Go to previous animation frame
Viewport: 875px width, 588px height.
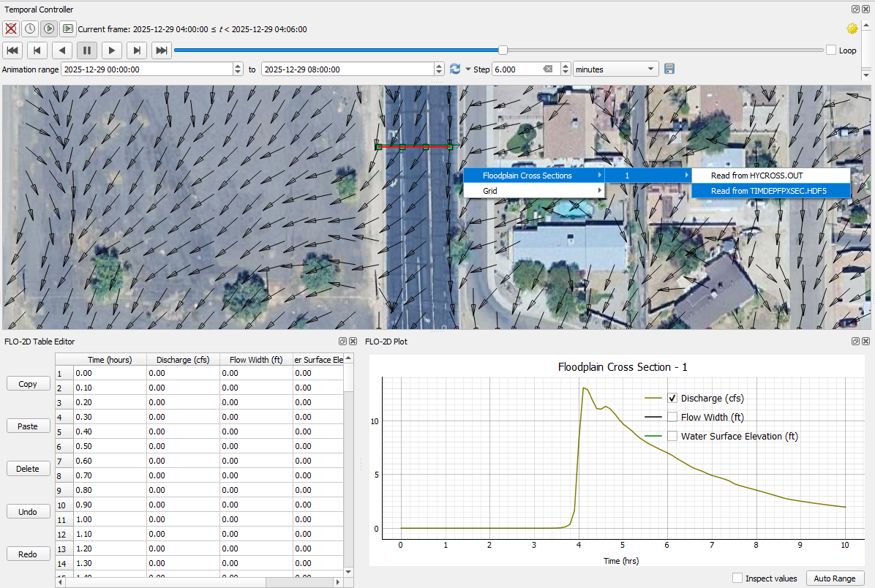point(37,50)
